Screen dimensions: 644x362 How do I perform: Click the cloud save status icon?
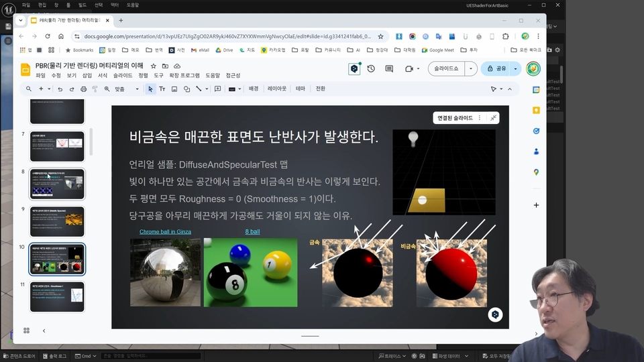click(177, 66)
